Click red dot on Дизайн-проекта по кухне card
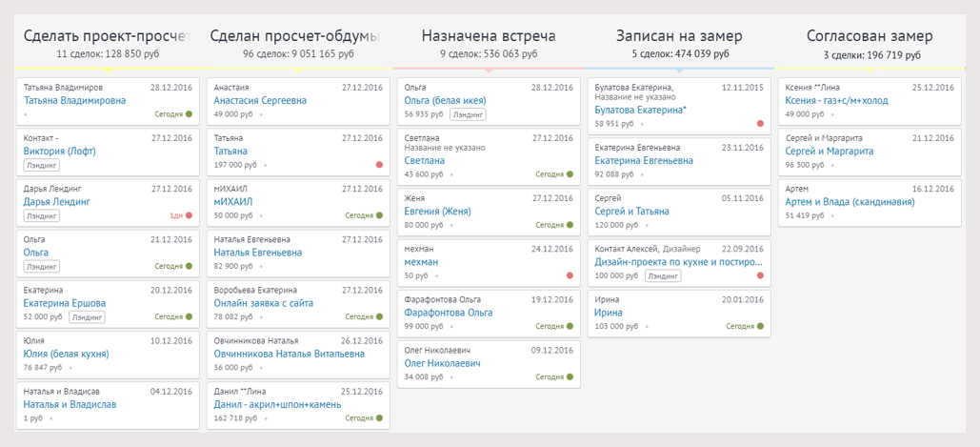Viewport: 980px width, 447px height. (760, 275)
